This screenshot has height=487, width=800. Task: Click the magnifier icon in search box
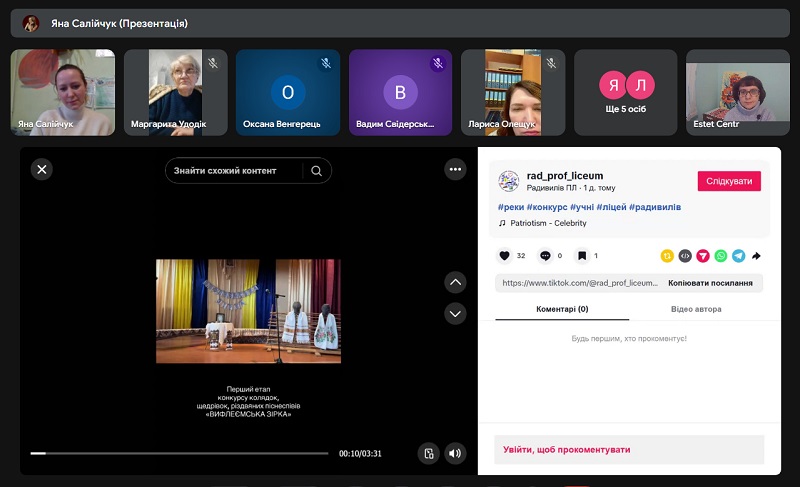(x=316, y=171)
